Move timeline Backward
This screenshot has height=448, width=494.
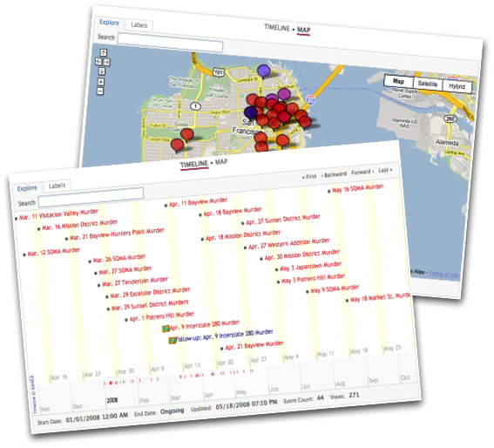click(334, 174)
